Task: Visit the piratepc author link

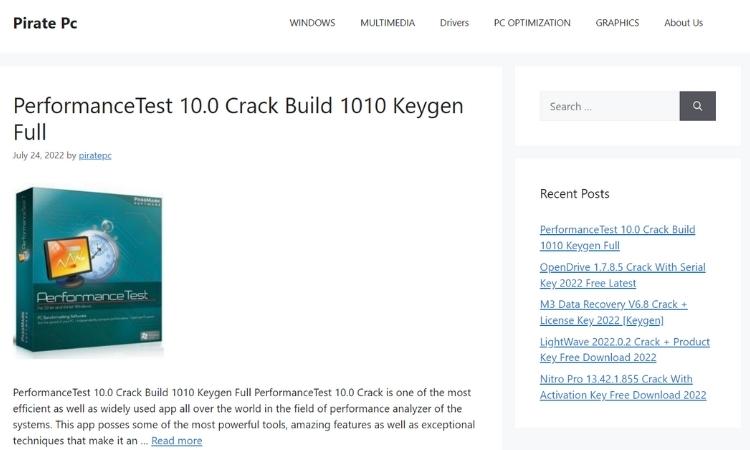Action: click(x=95, y=155)
